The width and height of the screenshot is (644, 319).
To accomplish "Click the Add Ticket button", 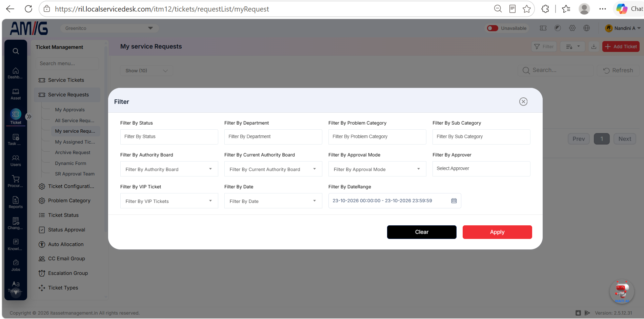I will tap(621, 46).
